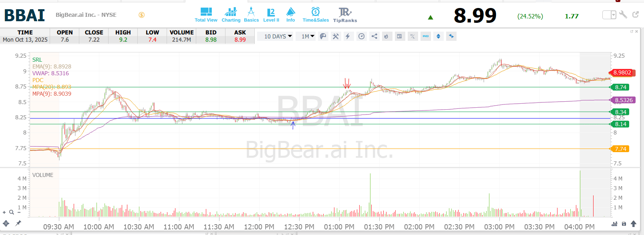Viewport: 644px width, 235px height.
Task: Click the bar chart icon at bottom right
Action: [x=614, y=224]
